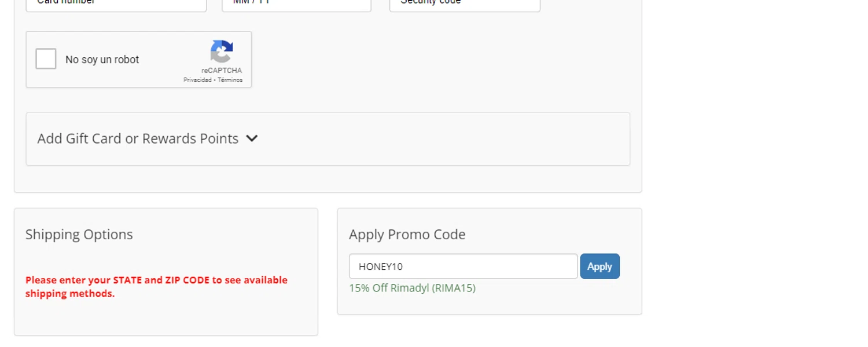Click the MM / YY expiration field
Screen dimensions: 868x347
point(296,5)
